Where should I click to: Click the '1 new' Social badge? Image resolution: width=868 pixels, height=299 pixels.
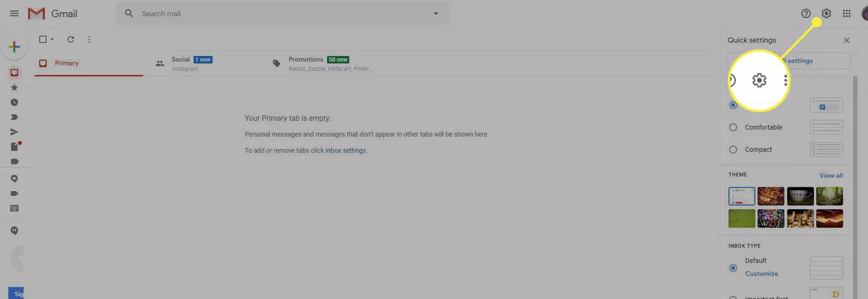[x=203, y=60]
